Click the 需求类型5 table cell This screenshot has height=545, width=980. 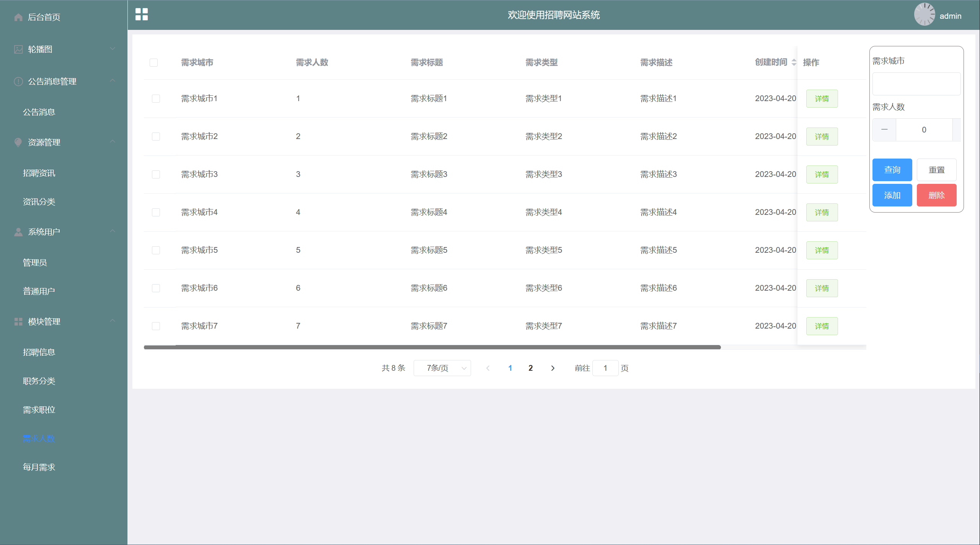(x=544, y=250)
